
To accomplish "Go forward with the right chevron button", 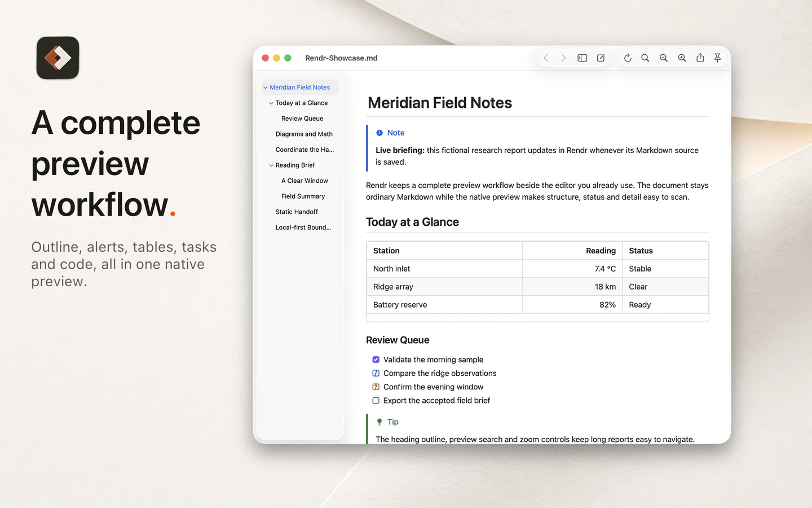I will point(563,58).
